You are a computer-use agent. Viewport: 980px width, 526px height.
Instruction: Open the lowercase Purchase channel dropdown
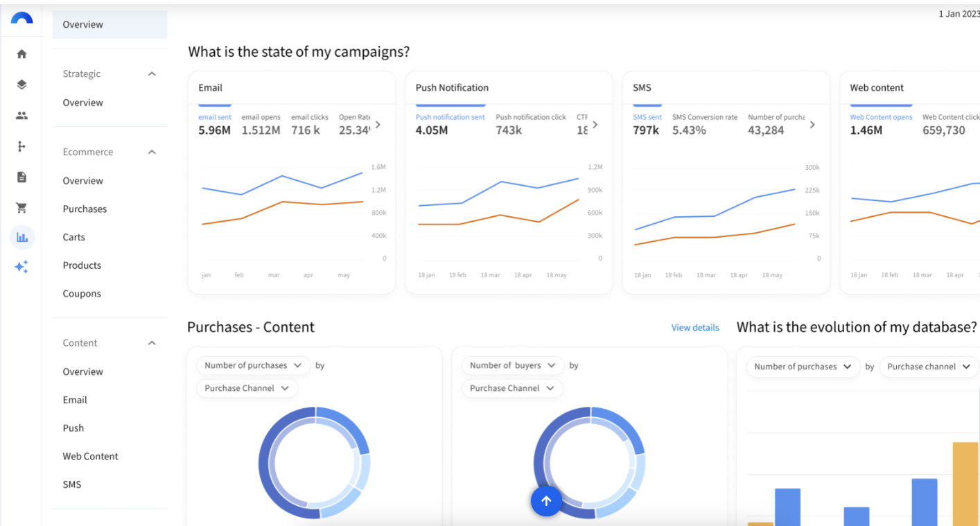coord(929,367)
